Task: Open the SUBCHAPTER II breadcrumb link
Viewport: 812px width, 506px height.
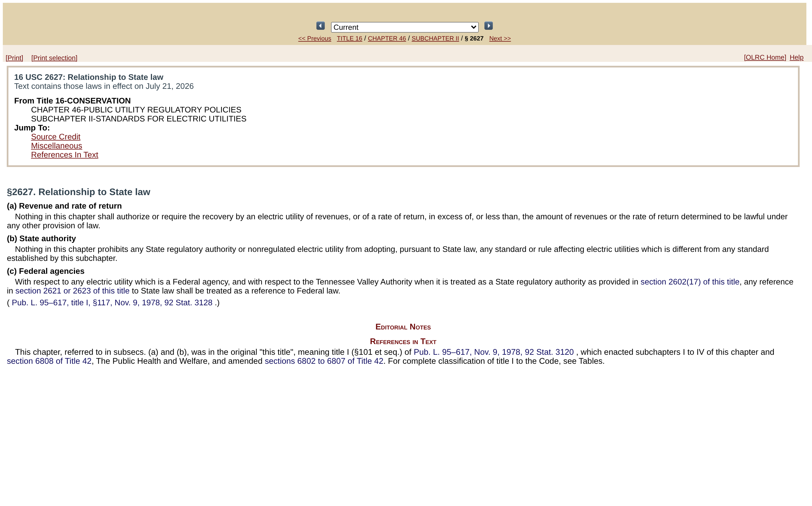Action: tap(435, 39)
